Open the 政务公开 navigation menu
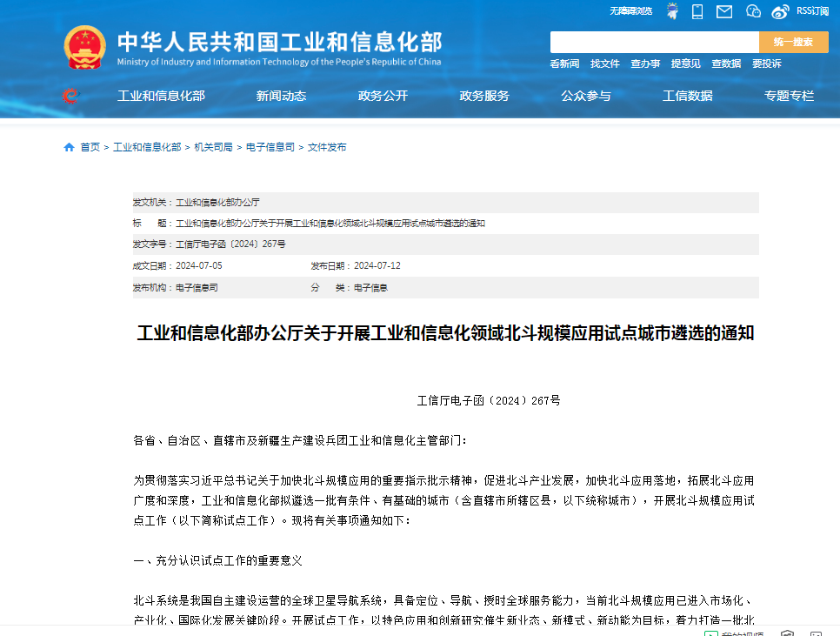 383,96
